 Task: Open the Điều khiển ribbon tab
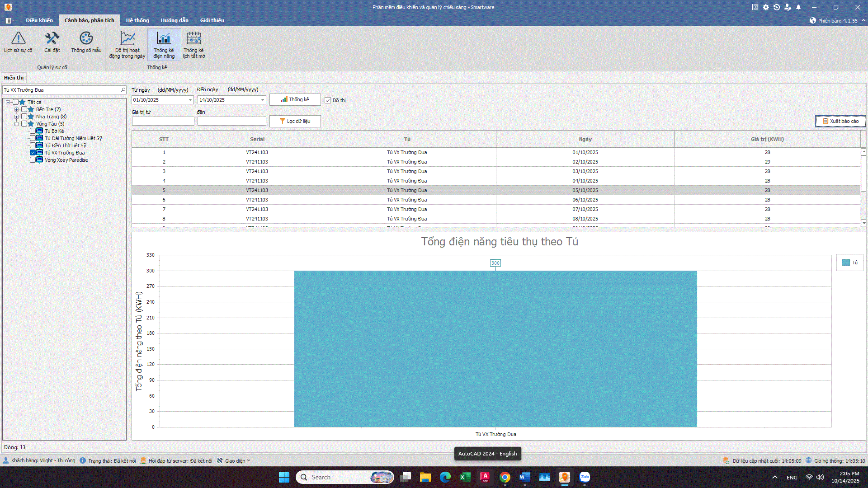[x=39, y=20]
